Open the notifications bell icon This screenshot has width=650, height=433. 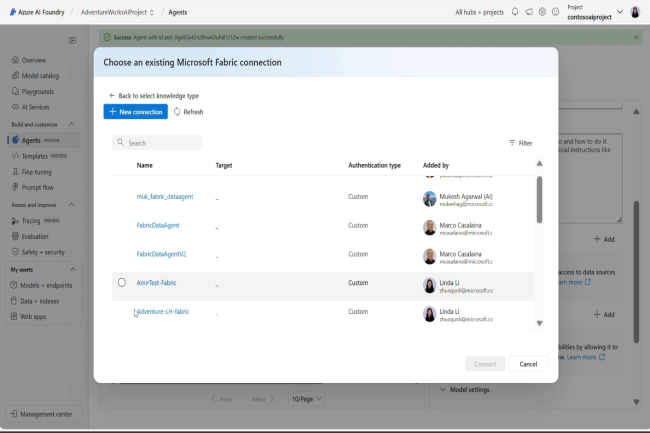(x=514, y=12)
